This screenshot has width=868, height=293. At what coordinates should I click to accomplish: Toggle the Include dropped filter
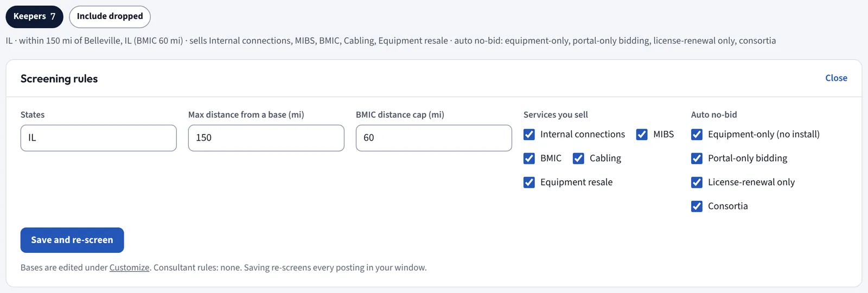point(110,16)
